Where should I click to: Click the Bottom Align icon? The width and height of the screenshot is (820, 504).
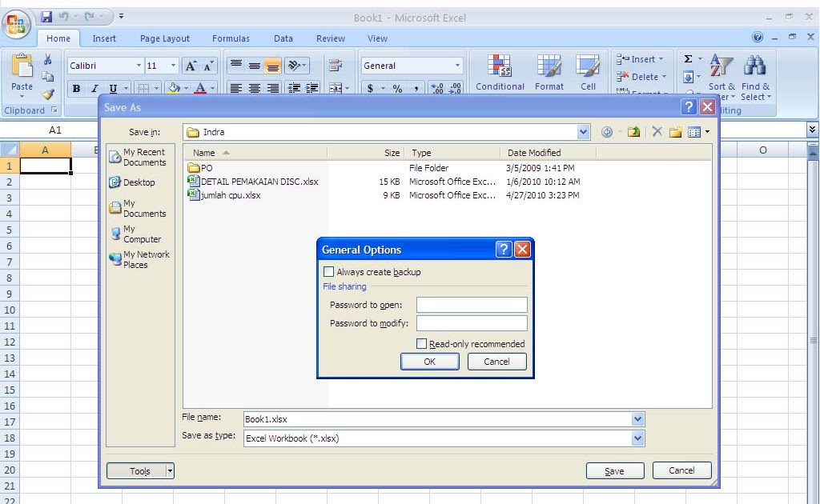coord(272,66)
